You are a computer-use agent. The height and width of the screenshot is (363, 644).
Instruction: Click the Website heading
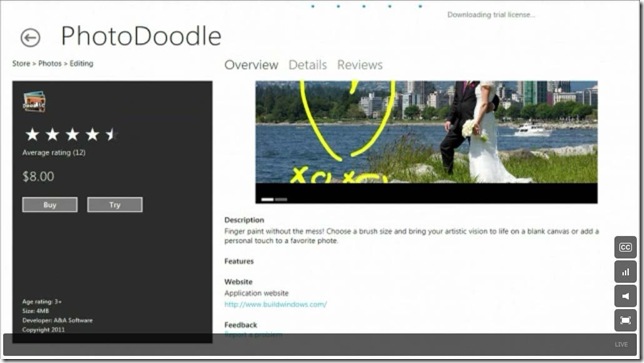239,282
